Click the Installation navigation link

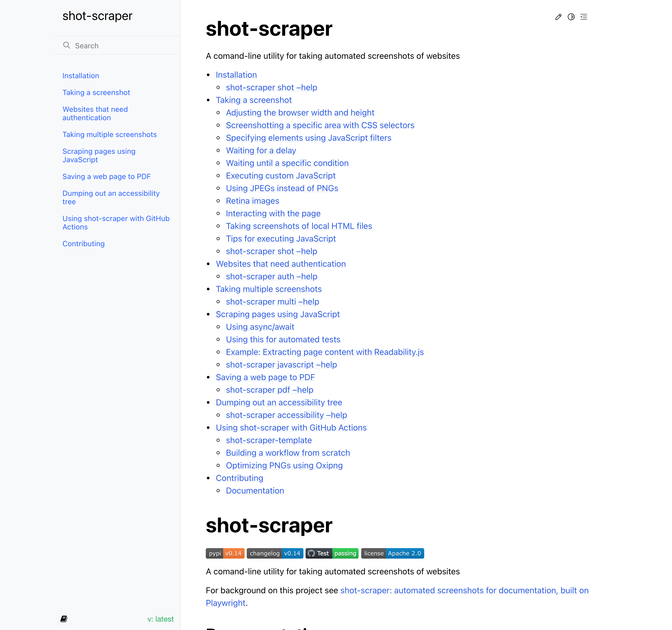tap(81, 75)
